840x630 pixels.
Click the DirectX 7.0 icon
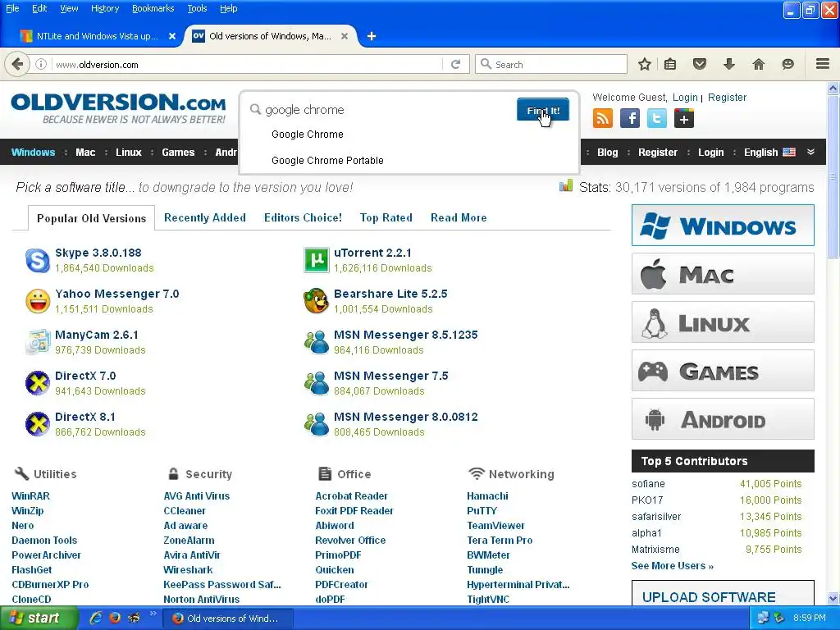coord(38,383)
